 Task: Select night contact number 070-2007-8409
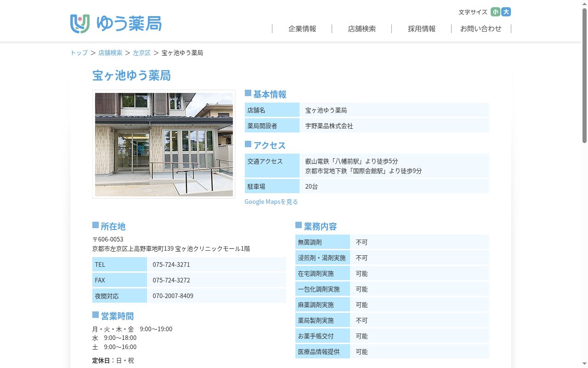[173, 296]
